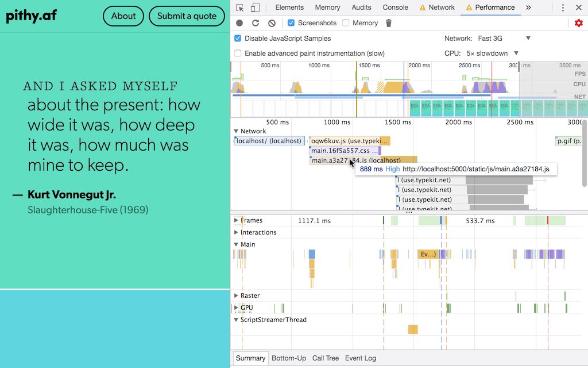The height and width of the screenshot is (368, 588).
Task: Click the Kurt Vonnegut Jr. author name
Action: 72,194
